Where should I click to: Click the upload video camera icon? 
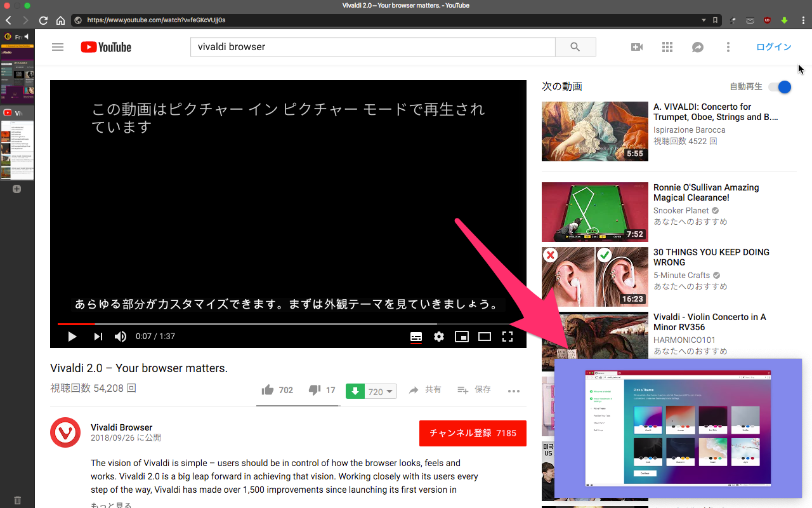(637, 47)
